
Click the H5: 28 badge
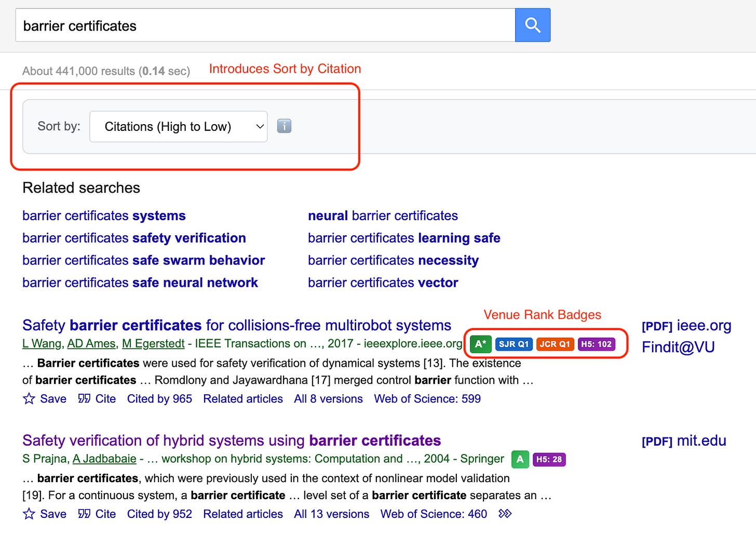pyautogui.click(x=549, y=459)
